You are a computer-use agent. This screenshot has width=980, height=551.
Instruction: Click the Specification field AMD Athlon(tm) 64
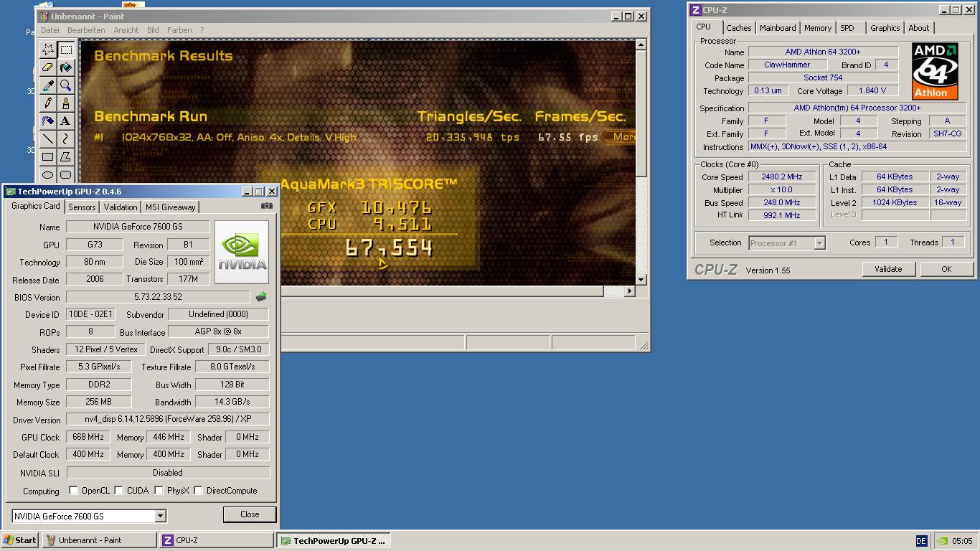coord(857,108)
